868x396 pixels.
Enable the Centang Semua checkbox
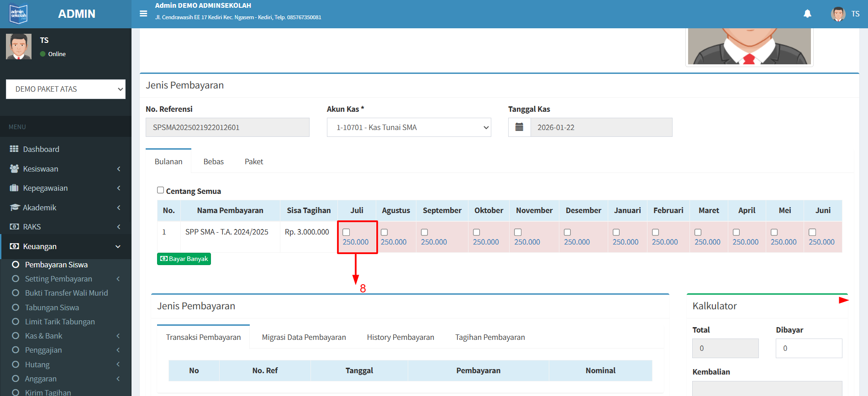coord(160,190)
